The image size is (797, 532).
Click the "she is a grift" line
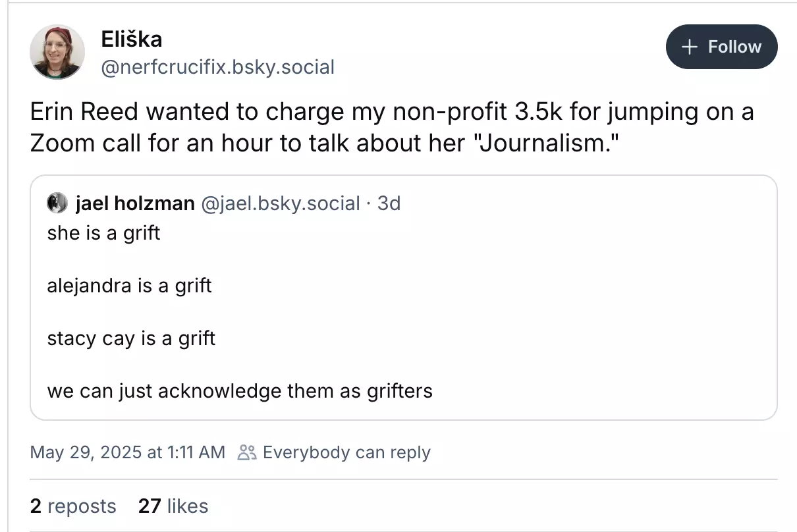[103, 233]
